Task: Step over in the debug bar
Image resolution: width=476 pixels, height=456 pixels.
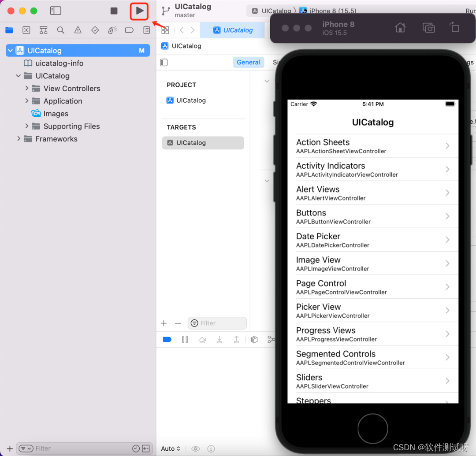Action: [202, 340]
